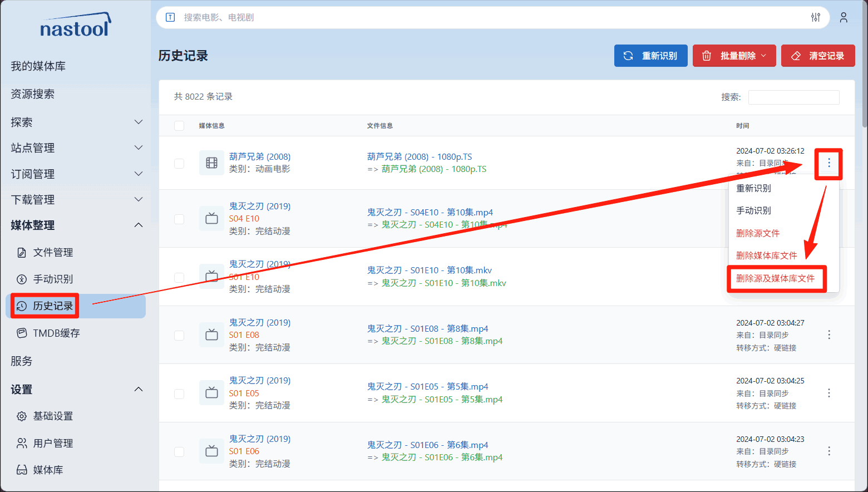Click the user profile icon in the top bar
868x492 pixels.
point(844,18)
